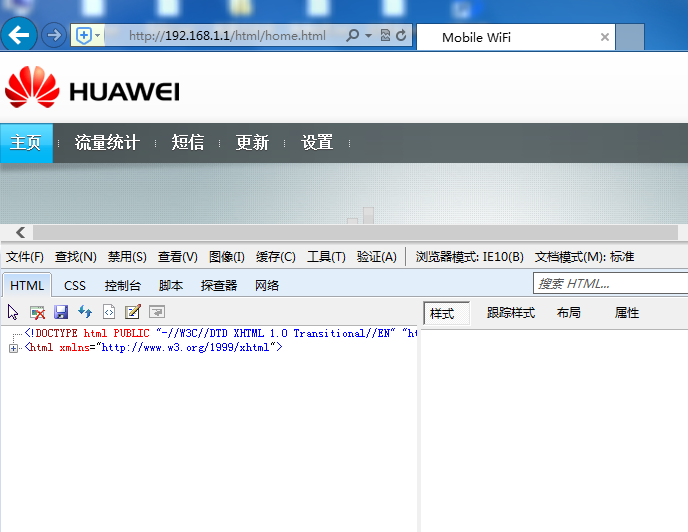
Task: Click the refresh DOM arrows icon
Action: [85, 312]
